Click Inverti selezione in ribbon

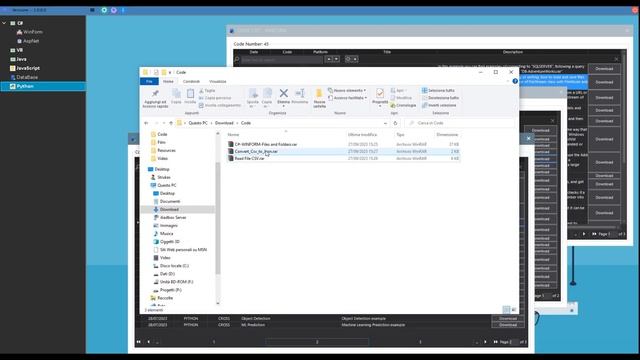[x=439, y=105]
